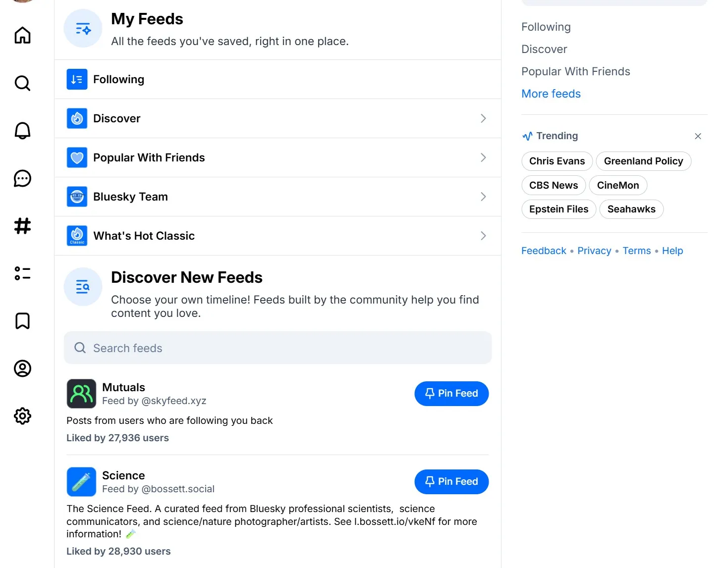The image size is (728, 568).
Task: Open the Home feed from the sidebar
Action: tap(22, 35)
